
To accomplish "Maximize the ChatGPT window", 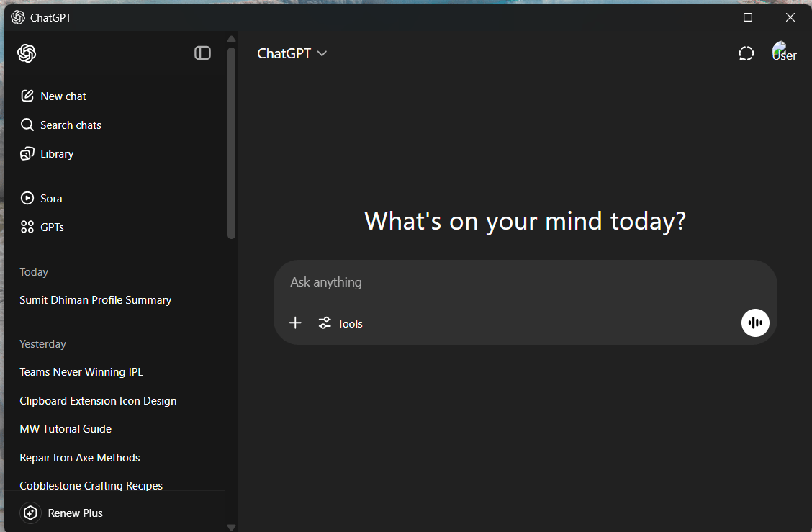I will [x=748, y=17].
